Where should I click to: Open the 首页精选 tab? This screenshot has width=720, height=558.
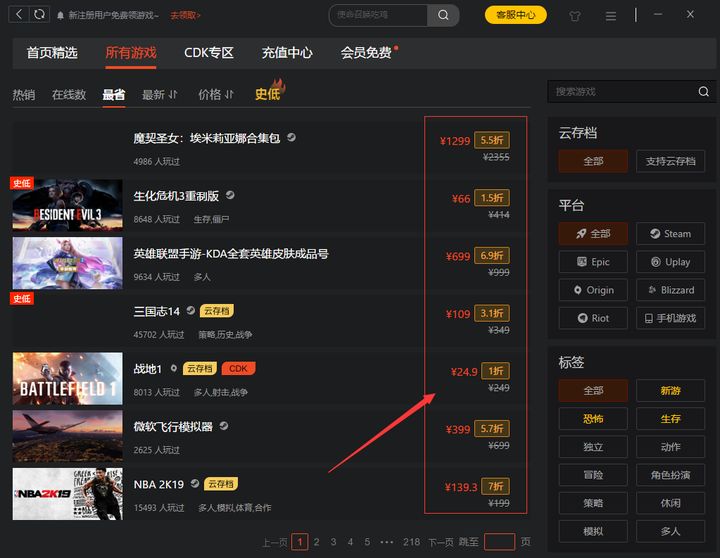[x=52, y=53]
